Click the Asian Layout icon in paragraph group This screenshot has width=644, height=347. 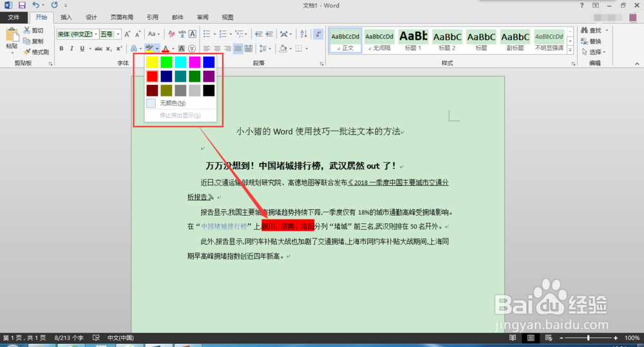[x=284, y=34]
